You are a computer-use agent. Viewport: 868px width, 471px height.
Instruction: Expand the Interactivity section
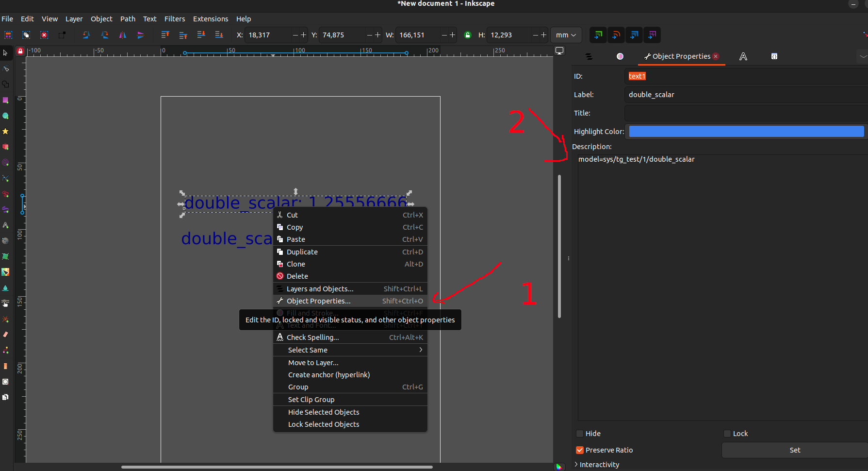point(597,465)
